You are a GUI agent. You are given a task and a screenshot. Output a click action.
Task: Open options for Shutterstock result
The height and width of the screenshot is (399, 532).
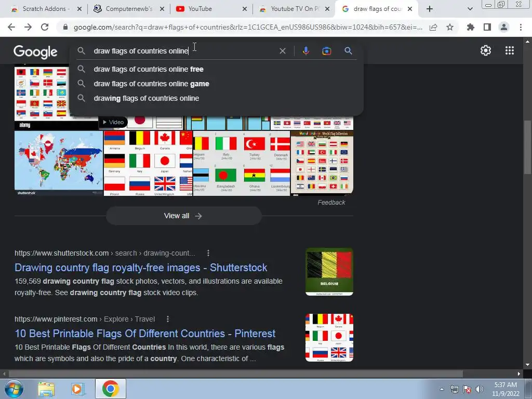pos(208,253)
